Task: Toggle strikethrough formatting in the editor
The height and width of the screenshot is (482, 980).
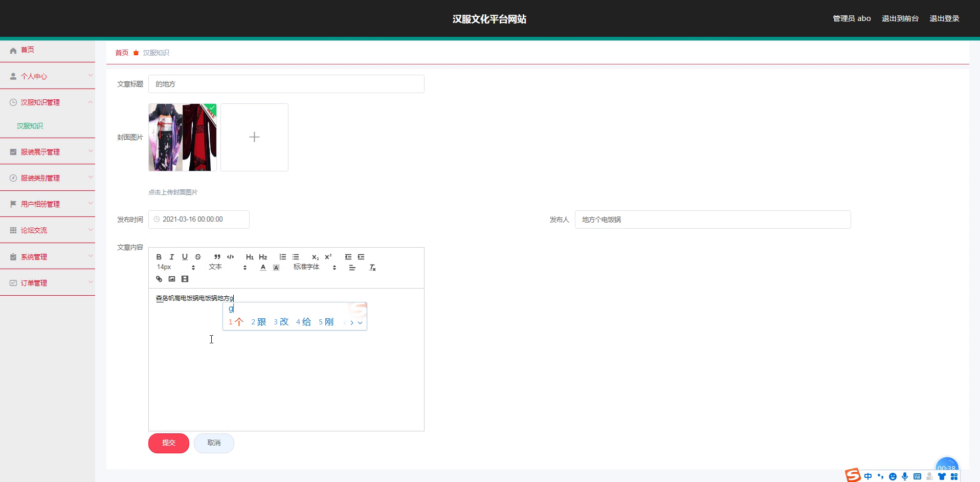Action: click(x=198, y=257)
